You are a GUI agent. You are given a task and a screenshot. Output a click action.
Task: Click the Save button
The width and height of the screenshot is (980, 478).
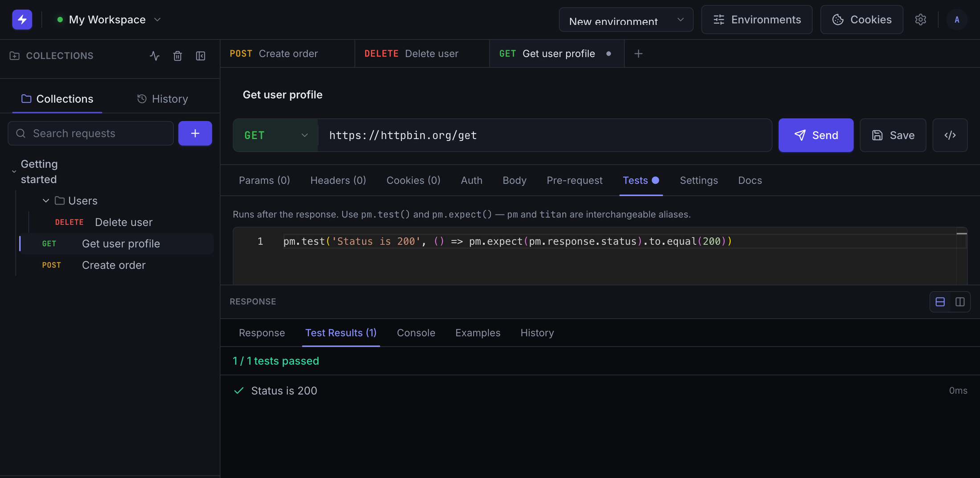[x=893, y=135]
